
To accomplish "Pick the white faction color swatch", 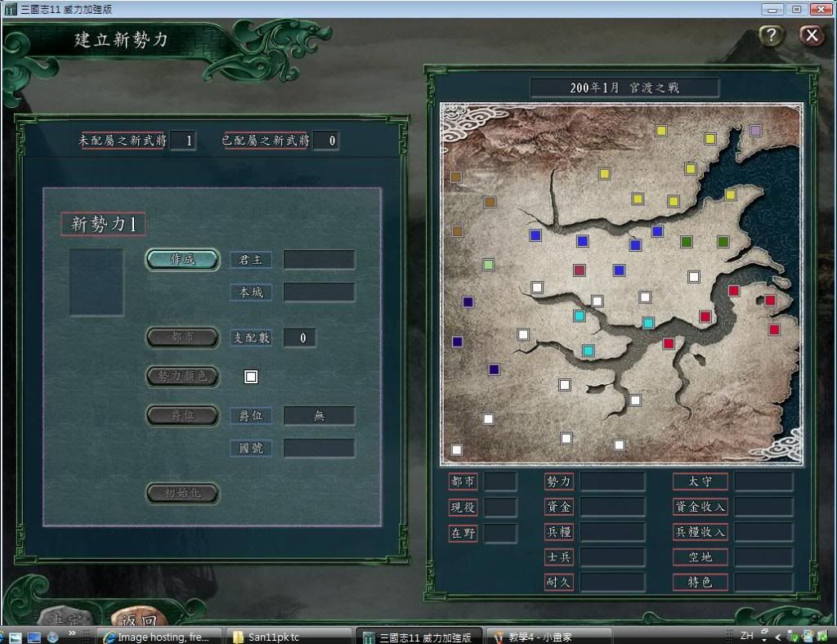I will (251, 377).
